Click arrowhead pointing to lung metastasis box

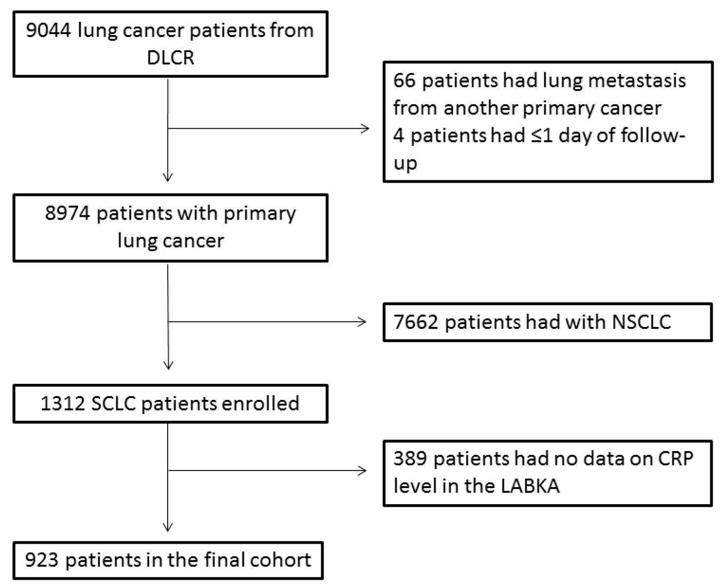coord(365,129)
